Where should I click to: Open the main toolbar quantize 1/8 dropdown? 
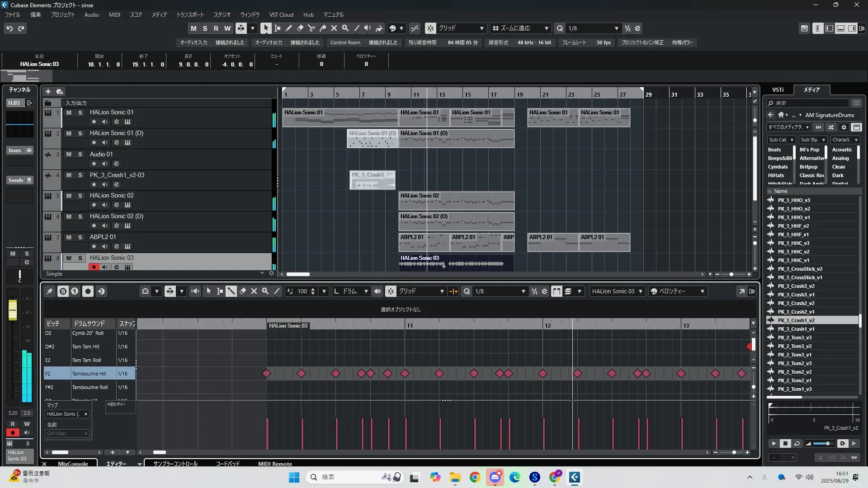click(x=616, y=28)
